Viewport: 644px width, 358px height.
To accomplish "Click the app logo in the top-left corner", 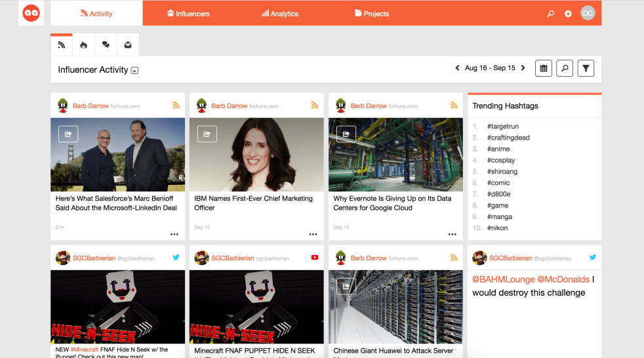I will [x=31, y=13].
